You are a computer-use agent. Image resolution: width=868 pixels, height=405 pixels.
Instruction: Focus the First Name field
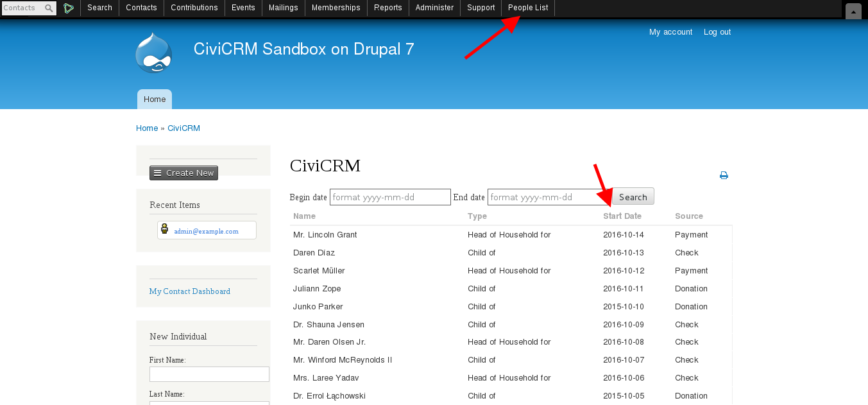pyautogui.click(x=209, y=374)
